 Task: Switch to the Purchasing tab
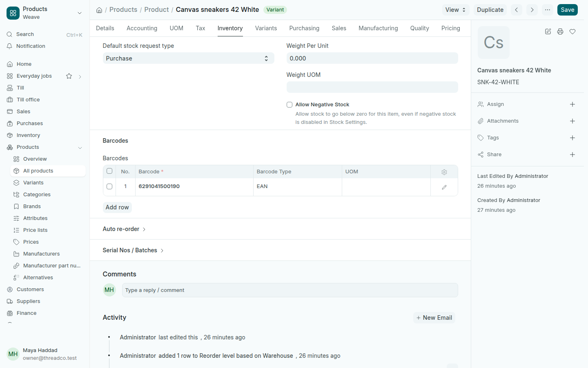tap(304, 28)
